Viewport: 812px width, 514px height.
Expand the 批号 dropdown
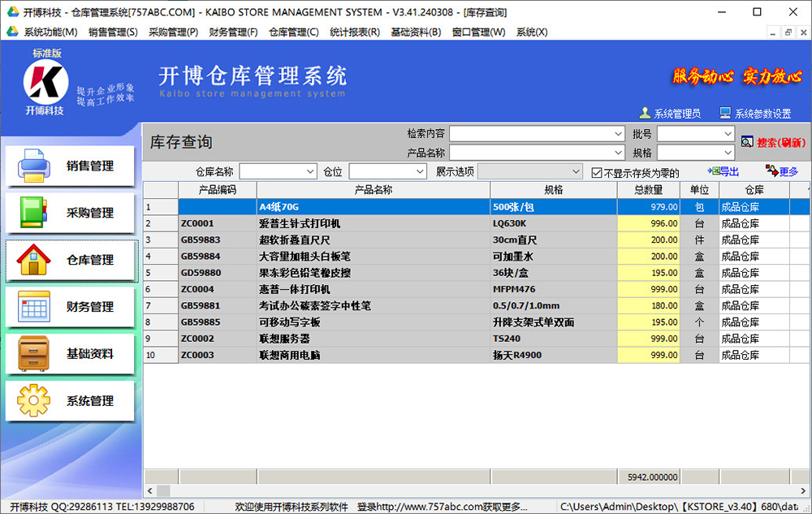(x=728, y=133)
